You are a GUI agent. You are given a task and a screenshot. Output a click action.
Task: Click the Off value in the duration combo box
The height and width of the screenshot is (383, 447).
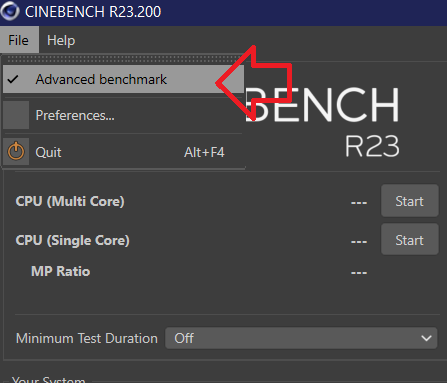click(x=184, y=338)
